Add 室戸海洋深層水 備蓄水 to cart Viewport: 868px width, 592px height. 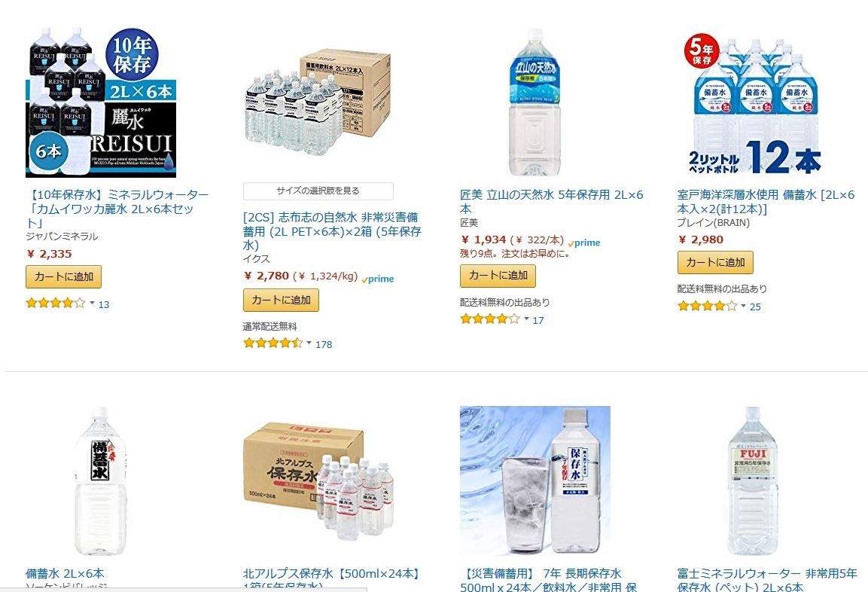pyautogui.click(x=716, y=263)
